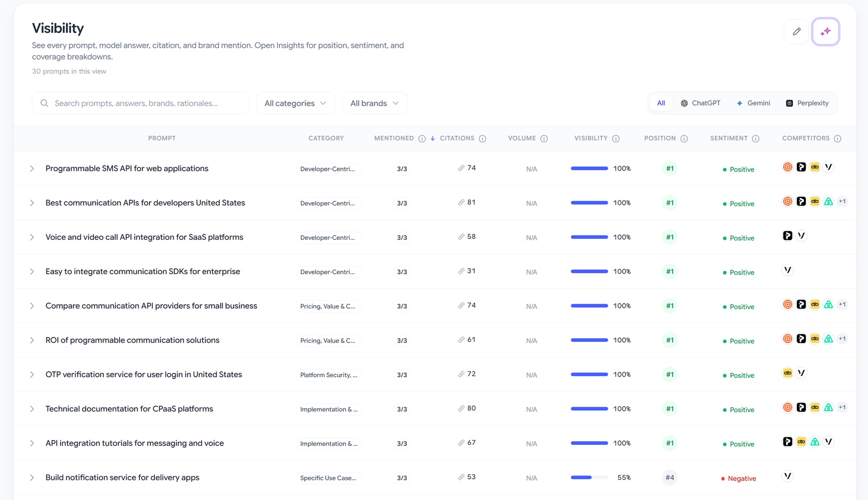Click the +1 badge in Technical documentation row
The width and height of the screenshot is (868, 500).
click(842, 407)
